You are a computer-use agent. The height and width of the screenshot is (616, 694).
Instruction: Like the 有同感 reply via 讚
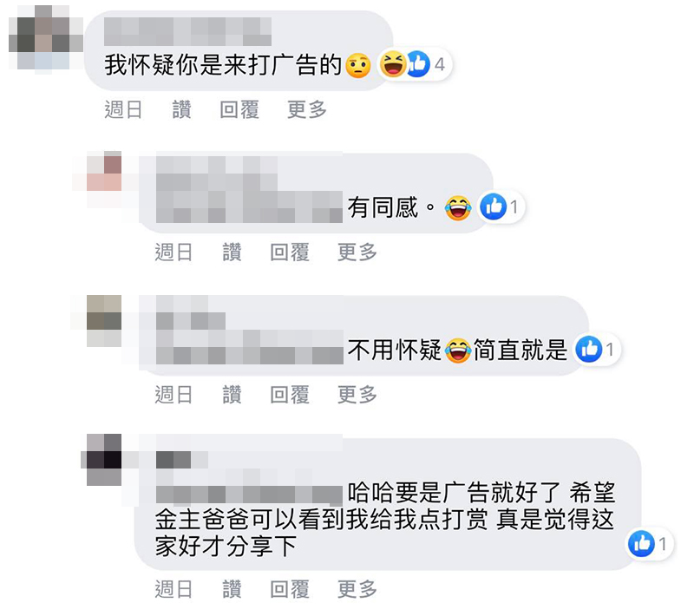(x=232, y=252)
